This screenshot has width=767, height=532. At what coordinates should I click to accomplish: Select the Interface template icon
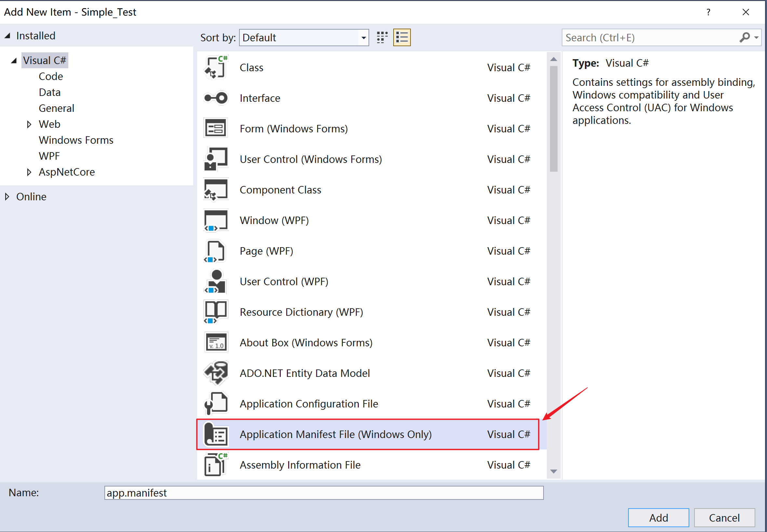(x=216, y=98)
